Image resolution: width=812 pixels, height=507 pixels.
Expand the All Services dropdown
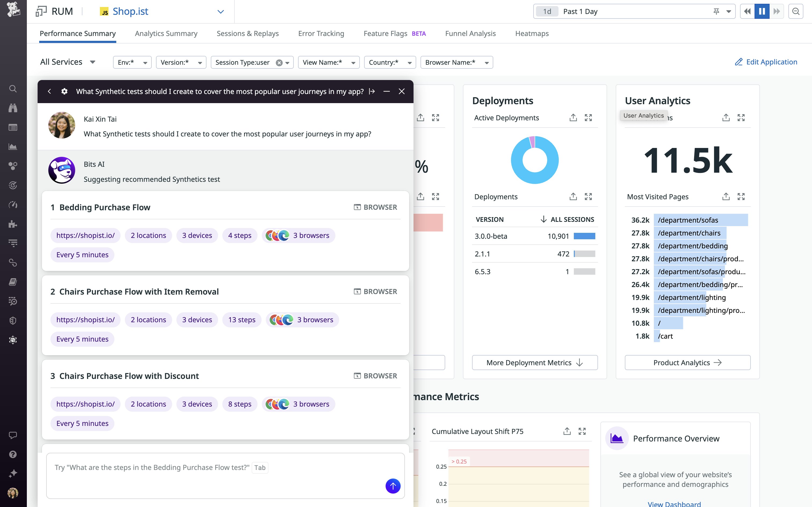(x=68, y=62)
